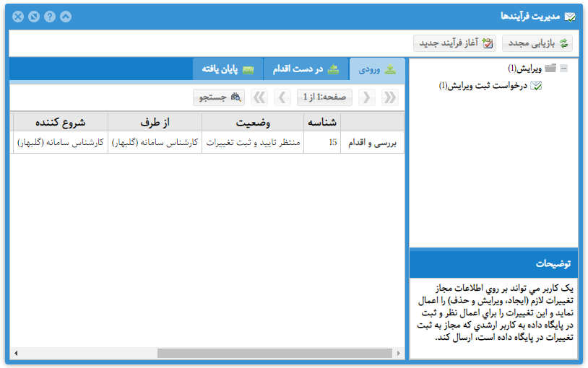Image resolution: width=588 pixels, height=368 pixels.
Task: Click the horizontal scrollbar thumb
Action: (x=275, y=353)
